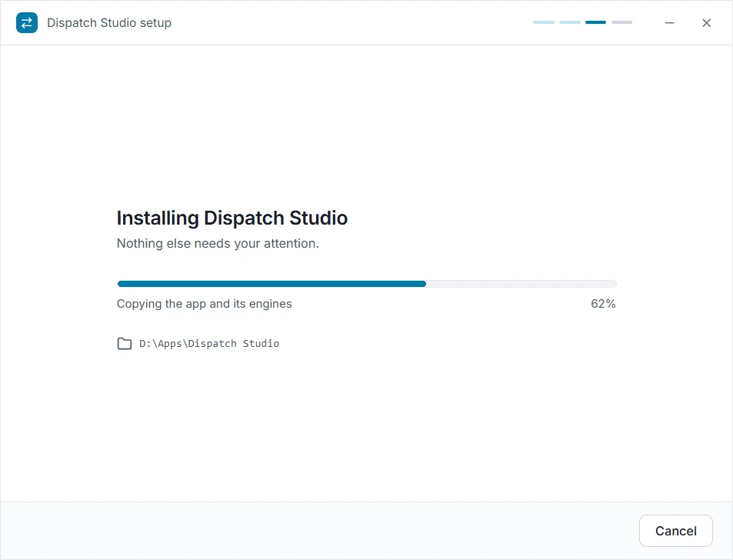
Task: Click the 'Installing Dispatch Studio' heading
Action: point(232,218)
